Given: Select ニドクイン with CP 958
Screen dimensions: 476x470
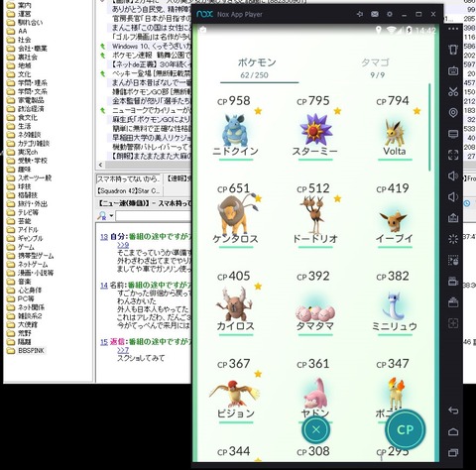Looking at the screenshot, I should point(236,128).
